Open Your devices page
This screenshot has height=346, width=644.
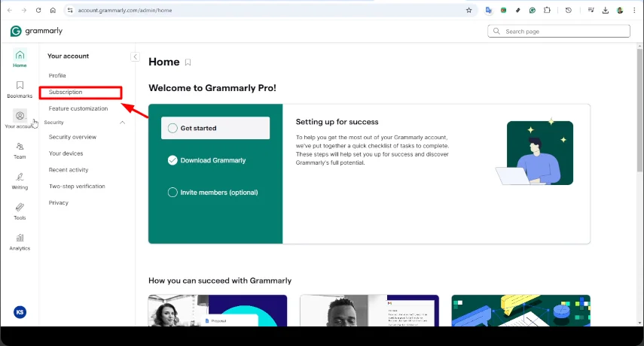[66, 153]
